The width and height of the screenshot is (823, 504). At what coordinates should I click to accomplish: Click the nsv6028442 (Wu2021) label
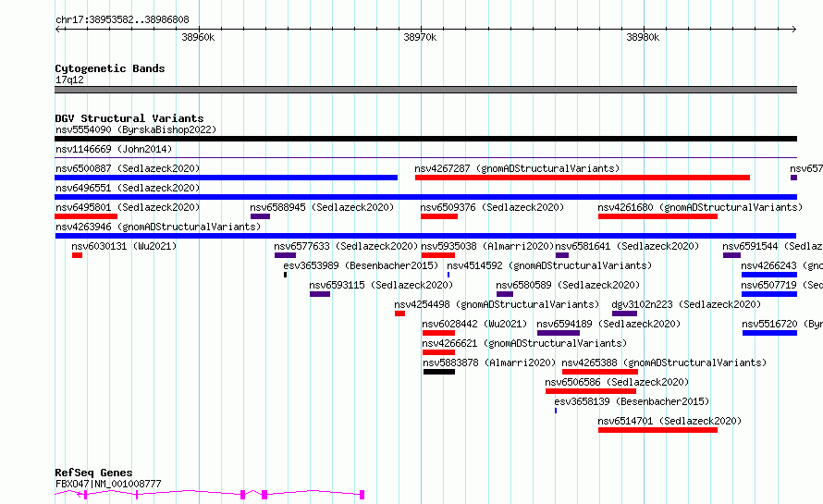point(474,324)
